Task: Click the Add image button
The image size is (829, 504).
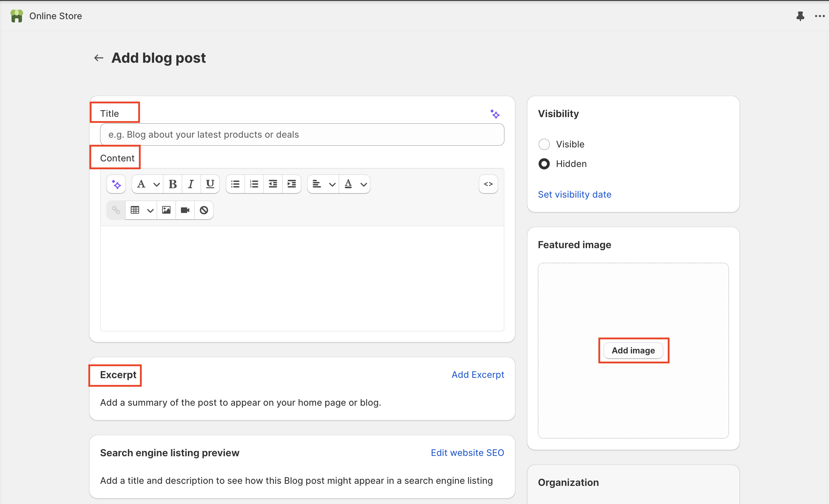Action: coord(633,351)
